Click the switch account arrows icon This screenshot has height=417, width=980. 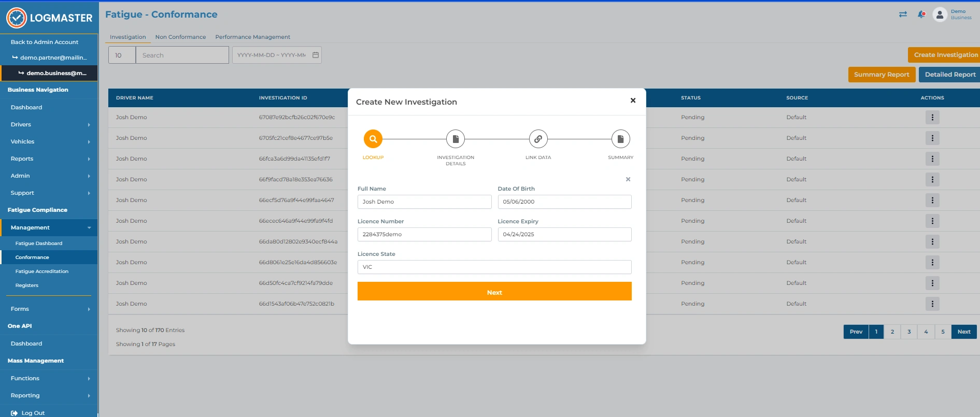[x=903, y=15]
